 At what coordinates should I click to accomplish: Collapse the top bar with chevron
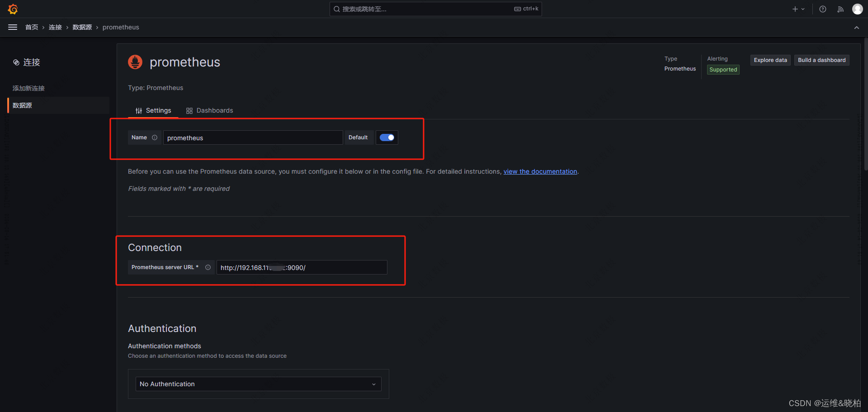[x=857, y=28]
